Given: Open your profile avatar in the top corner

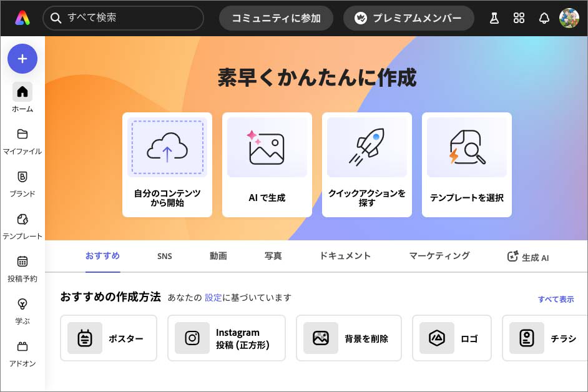Looking at the screenshot, I should [x=569, y=18].
